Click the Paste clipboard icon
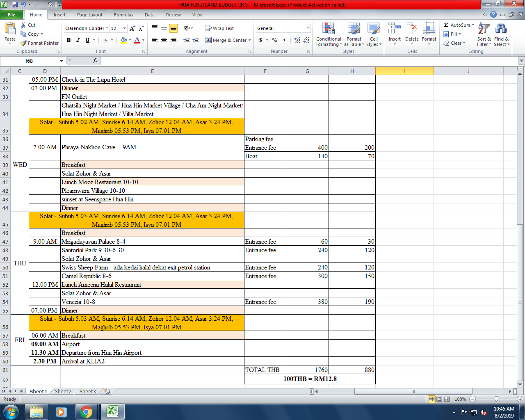This screenshot has width=525, height=420. [x=10, y=30]
